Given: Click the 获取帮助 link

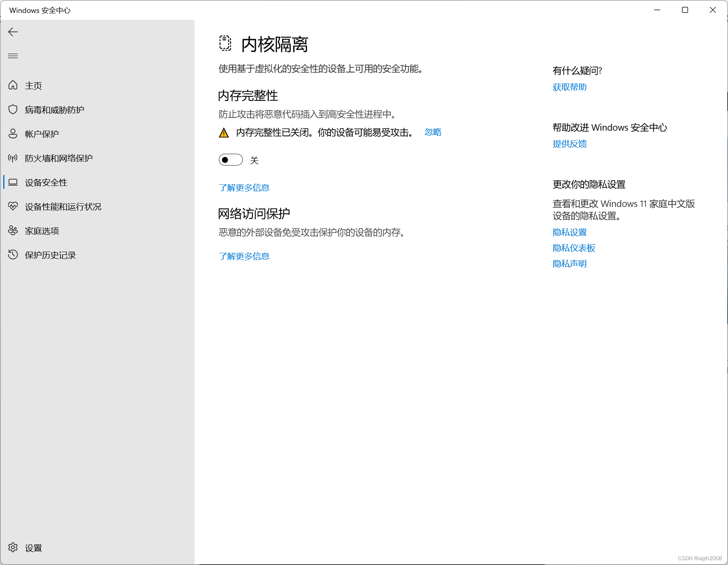Looking at the screenshot, I should (x=569, y=87).
